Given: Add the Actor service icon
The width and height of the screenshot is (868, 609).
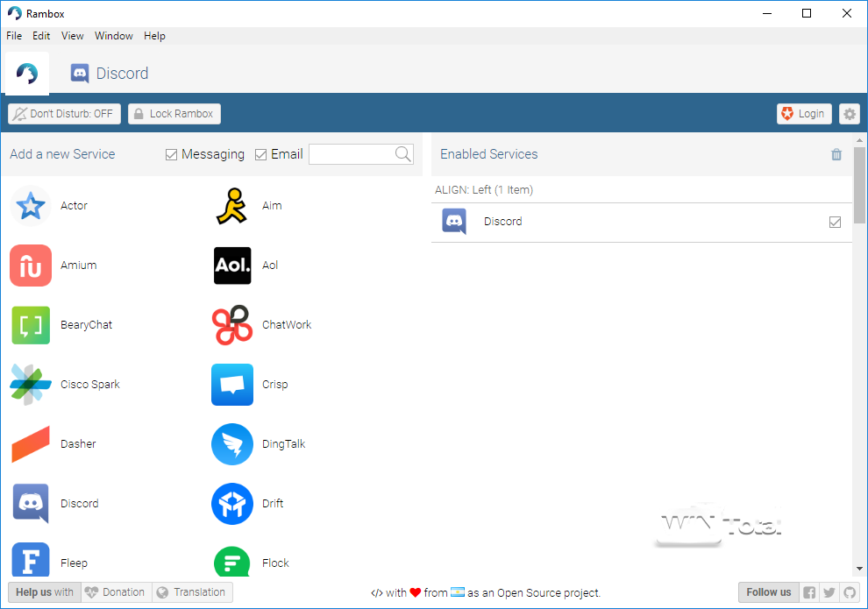Looking at the screenshot, I should coord(31,206).
